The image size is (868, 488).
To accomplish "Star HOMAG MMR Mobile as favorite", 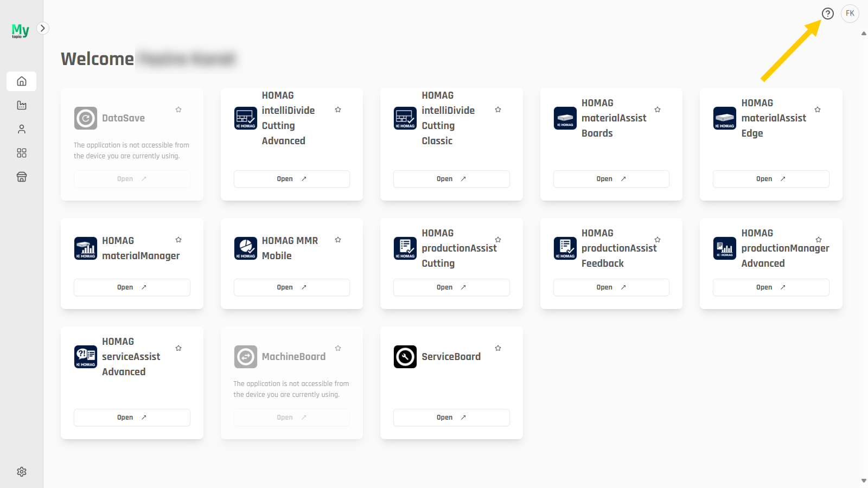I will pyautogui.click(x=338, y=240).
